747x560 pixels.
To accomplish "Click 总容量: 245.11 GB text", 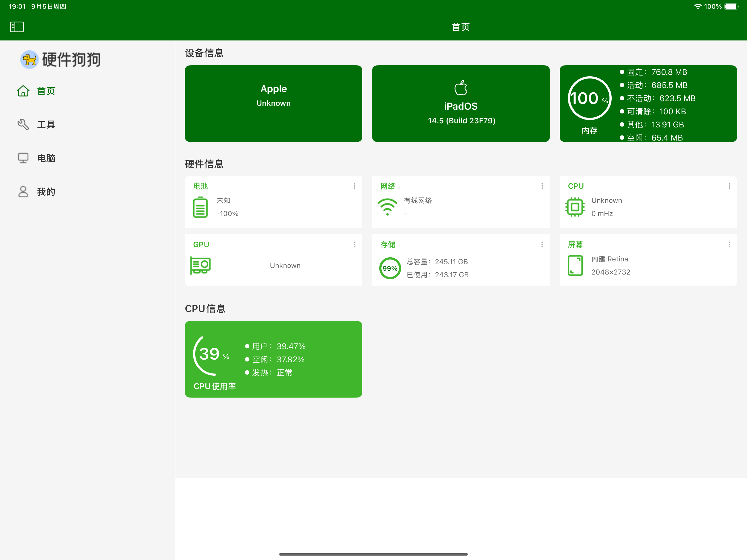I will (437, 262).
